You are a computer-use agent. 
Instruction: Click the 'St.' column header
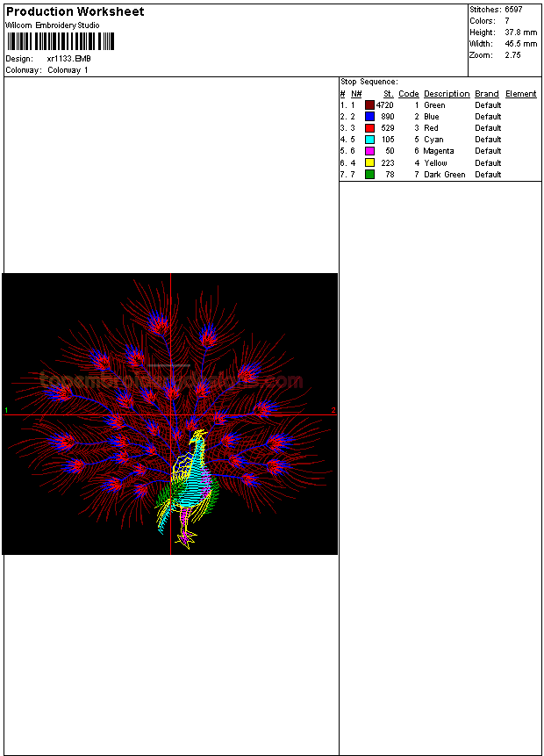coord(389,94)
